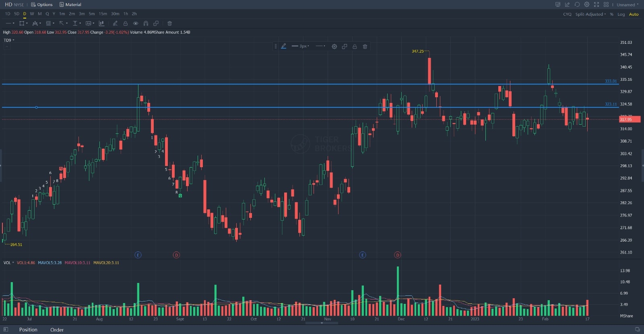The height and width of the screenshot is (334, 644).
Task: Click the candlestick chart style icon
Action: (101, 23)
